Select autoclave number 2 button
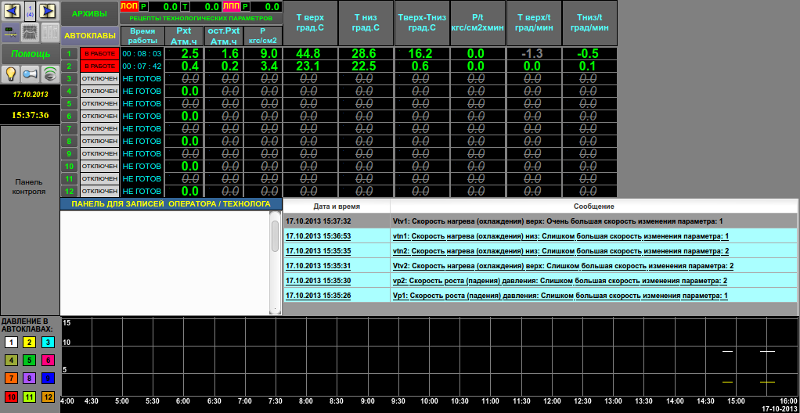 [69, 66]
